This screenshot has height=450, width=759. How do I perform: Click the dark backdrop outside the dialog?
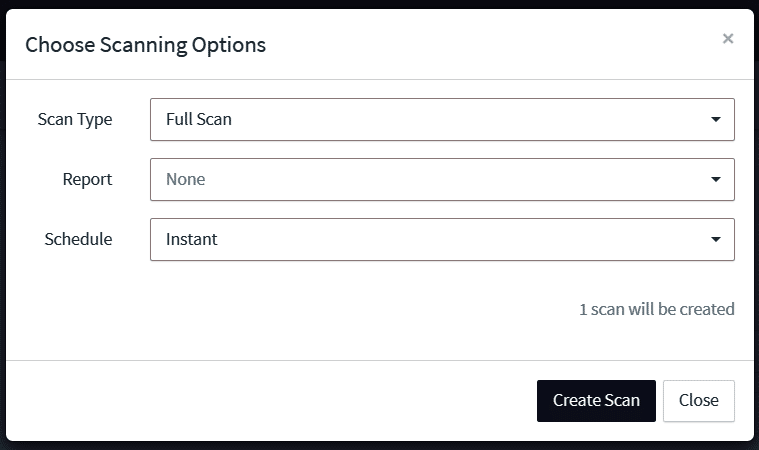(x=380, y=445)
